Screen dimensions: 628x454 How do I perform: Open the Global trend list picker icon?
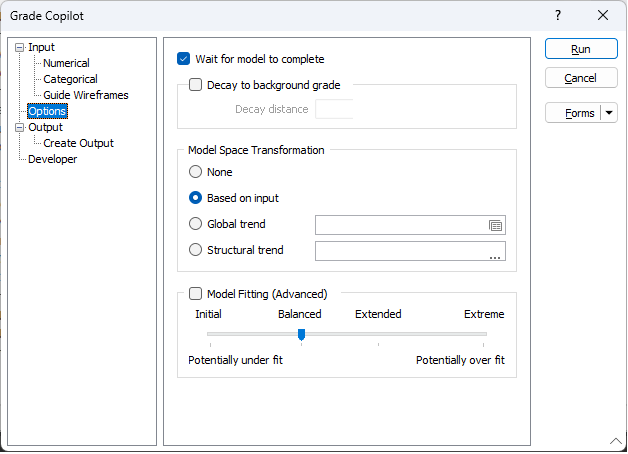point(495,225)
